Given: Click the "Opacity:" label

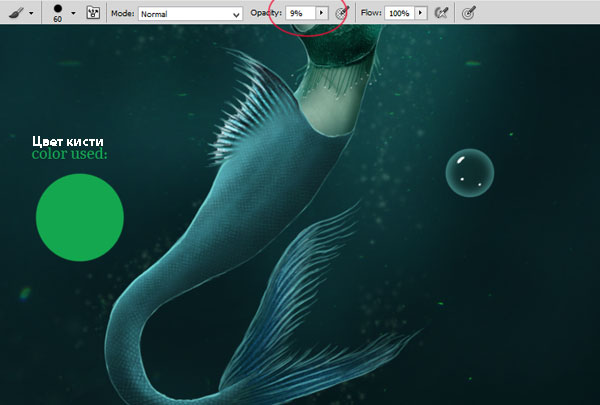Looking at the screenshot, I should click(x=266, y=13).
